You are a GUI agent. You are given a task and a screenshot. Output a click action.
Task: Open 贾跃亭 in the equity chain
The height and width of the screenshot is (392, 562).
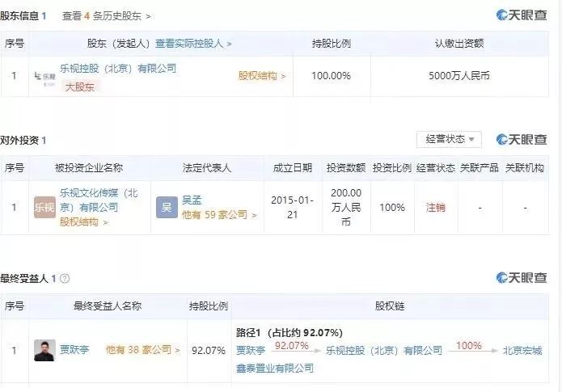click(x=251, y=350)
